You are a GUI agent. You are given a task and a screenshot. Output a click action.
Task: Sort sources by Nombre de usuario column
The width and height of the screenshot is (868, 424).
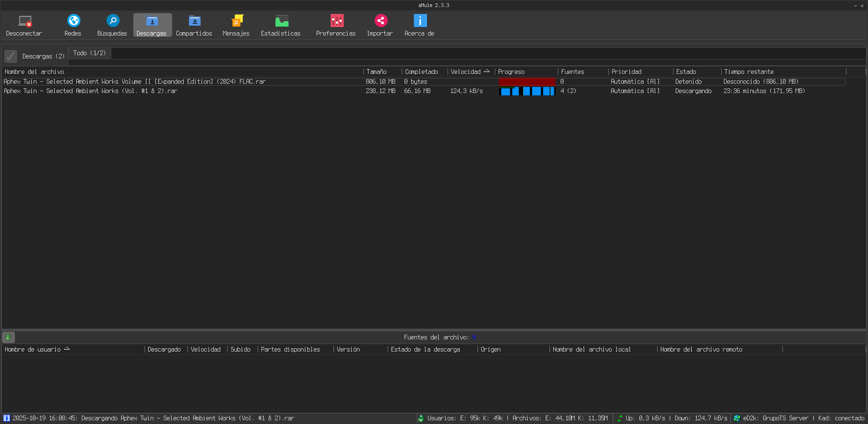click(x=33, y=349)
